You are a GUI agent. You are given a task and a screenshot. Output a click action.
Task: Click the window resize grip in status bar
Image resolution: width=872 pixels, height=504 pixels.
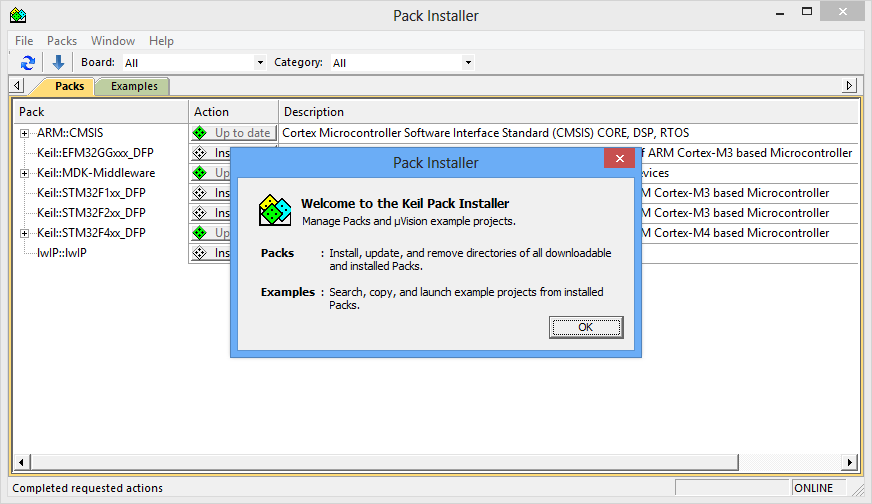(x=859, y=489)
